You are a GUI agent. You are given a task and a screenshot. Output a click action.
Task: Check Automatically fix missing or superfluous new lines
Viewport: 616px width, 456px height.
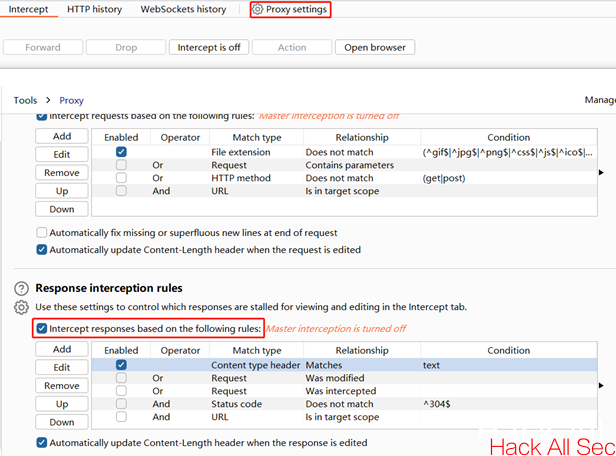tap(42, 233)
